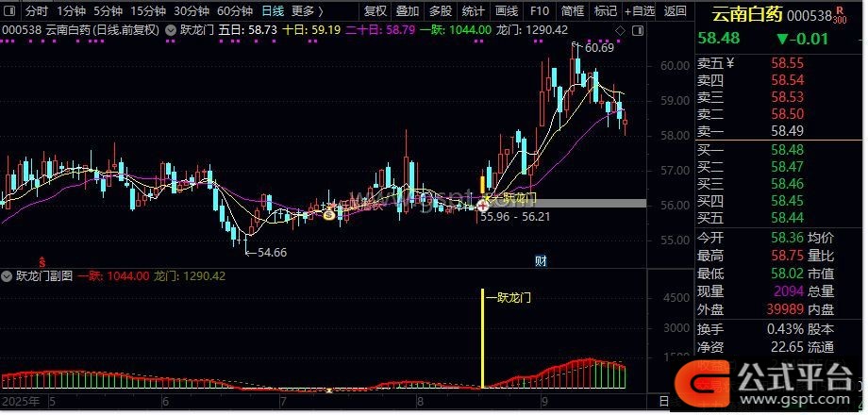Click the 返回 back button
Viewport: 868px width, 415px height.
pyautogui.click(x=675, y=11)
